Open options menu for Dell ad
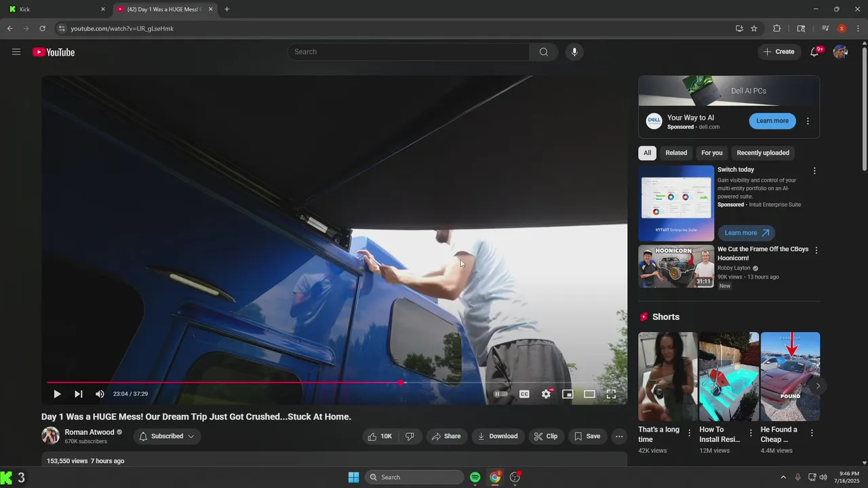This screenshot has width=868, height=488. (808, 121)
